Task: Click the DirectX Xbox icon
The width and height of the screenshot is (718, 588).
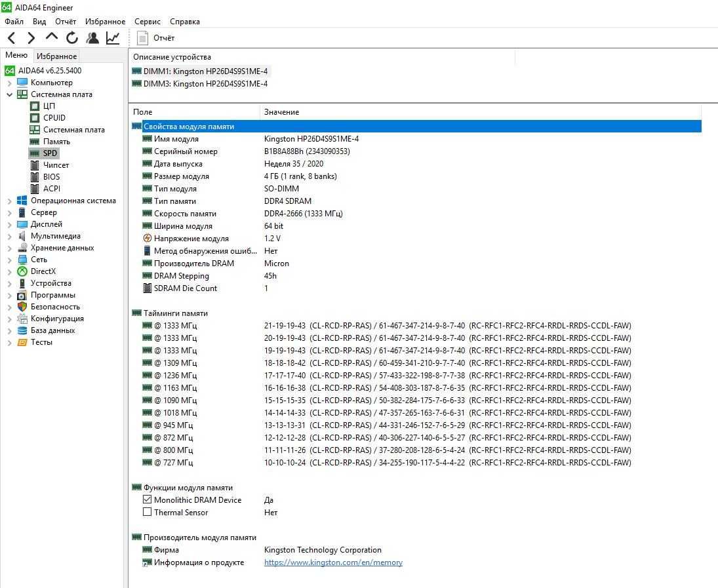Action: point(22,271)
